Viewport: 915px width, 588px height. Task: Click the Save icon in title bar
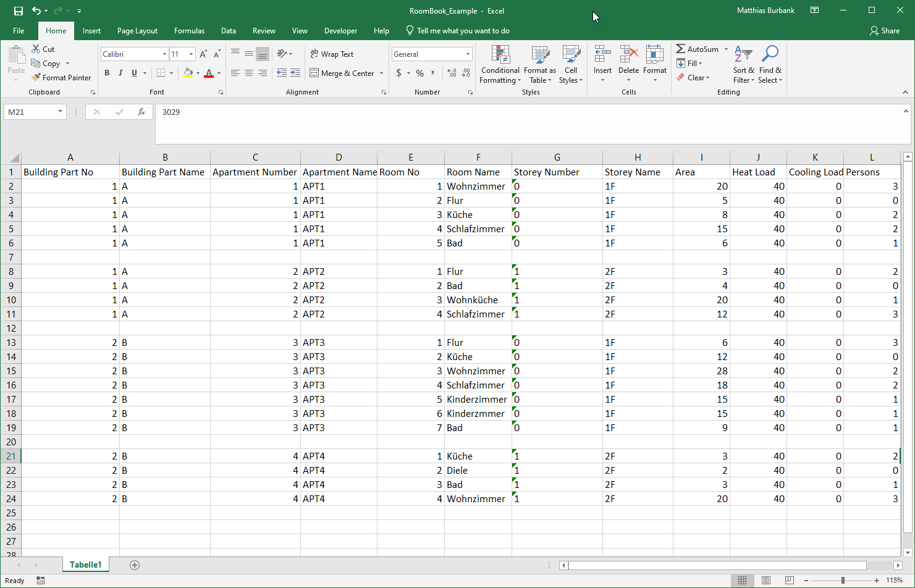19,10
